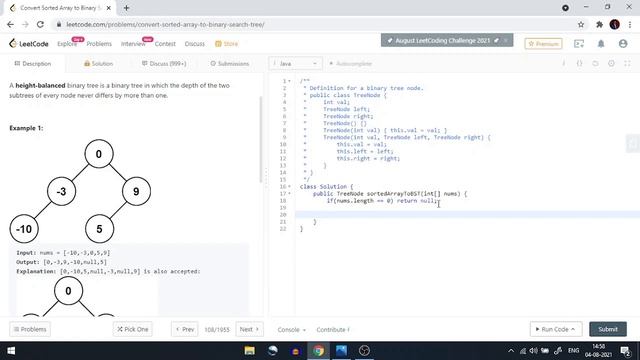
Task: Switch to the Description tab
Action: pyautogui.click(x=33, y=64)
